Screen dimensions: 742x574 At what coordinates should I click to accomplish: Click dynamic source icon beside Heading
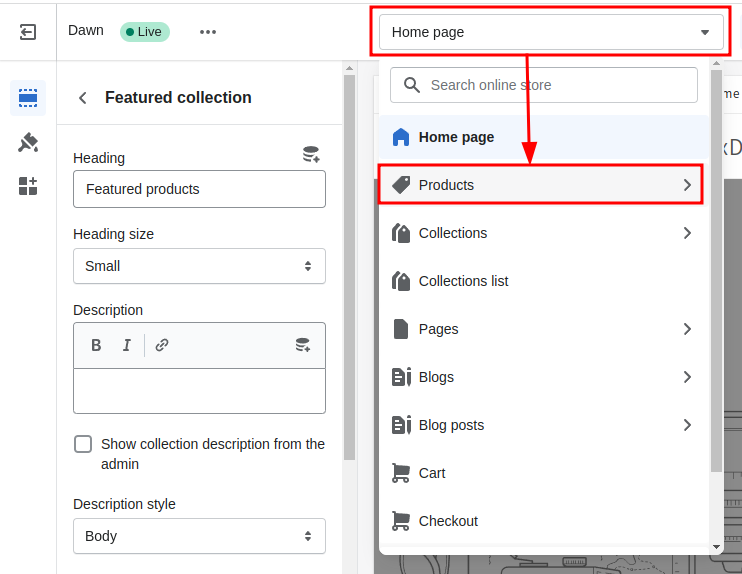311,155
